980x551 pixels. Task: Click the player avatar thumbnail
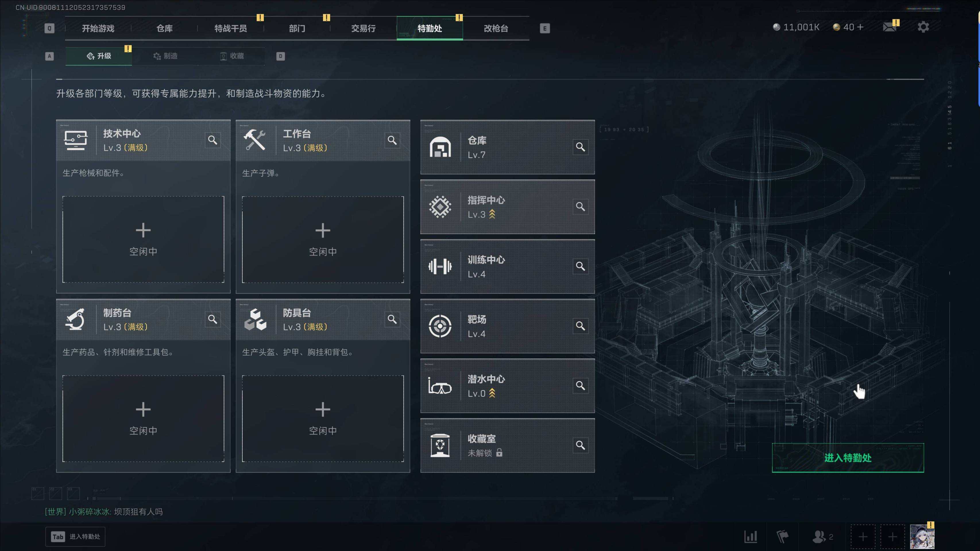tap(922, 537)
